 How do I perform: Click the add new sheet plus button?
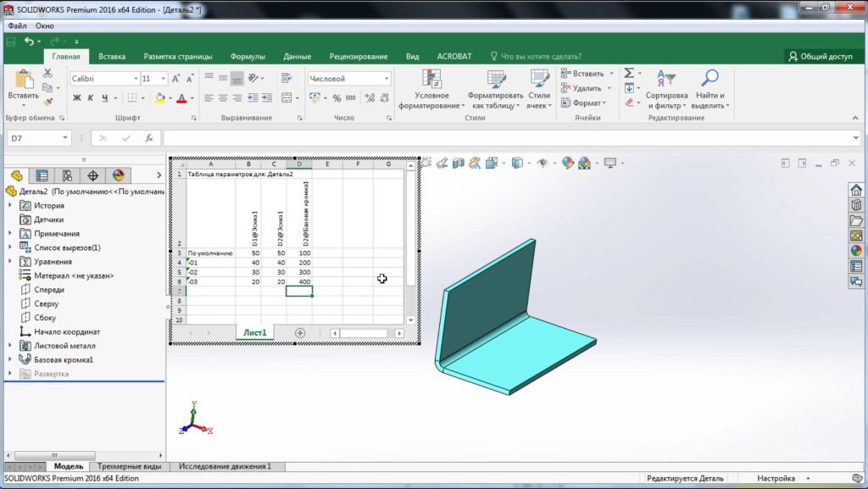pyautogui.click(x=300, y=333)
